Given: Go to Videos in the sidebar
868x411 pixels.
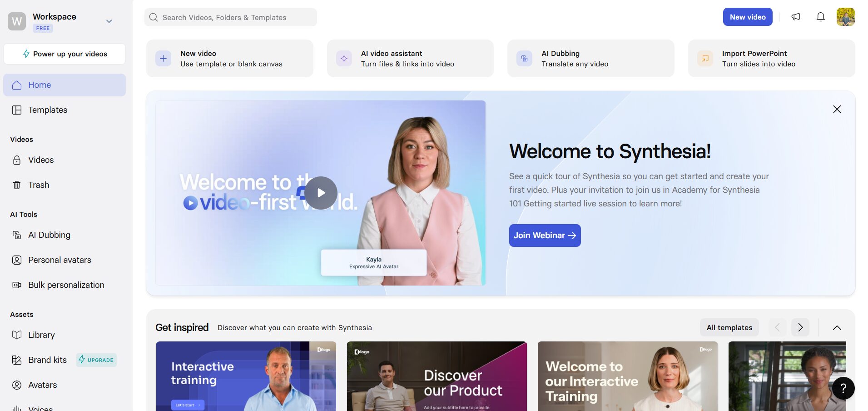Looking at the screenshot, I should coord(64,160).
